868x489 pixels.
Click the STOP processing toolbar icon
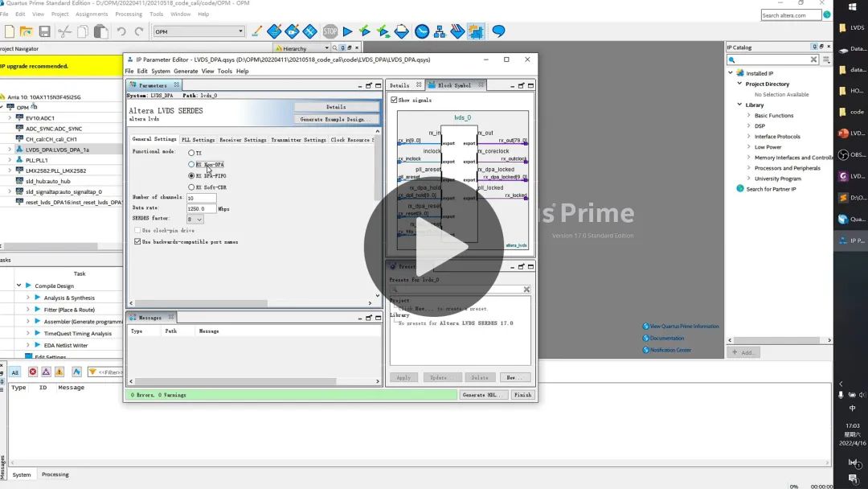tap(330, 31)
